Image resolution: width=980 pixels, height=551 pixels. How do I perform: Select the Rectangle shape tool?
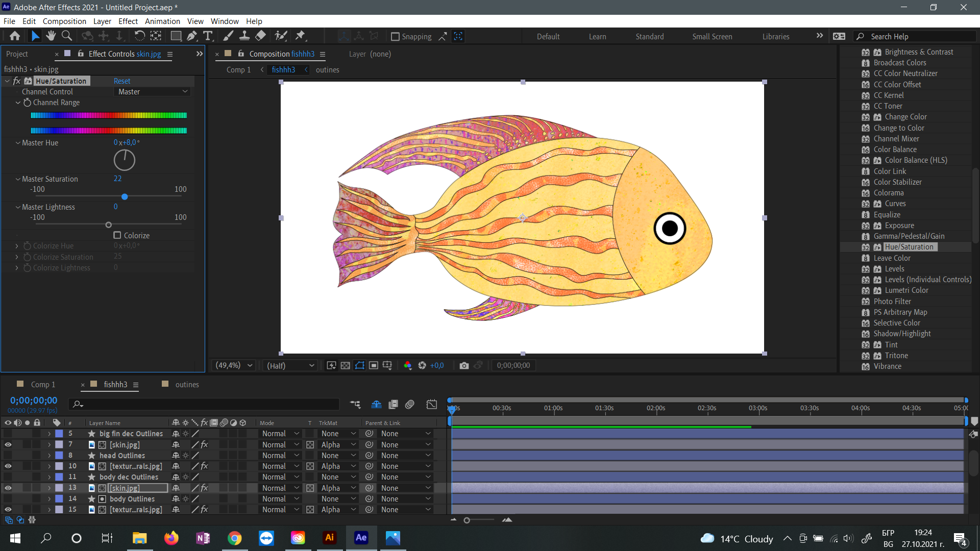[176, 36]
